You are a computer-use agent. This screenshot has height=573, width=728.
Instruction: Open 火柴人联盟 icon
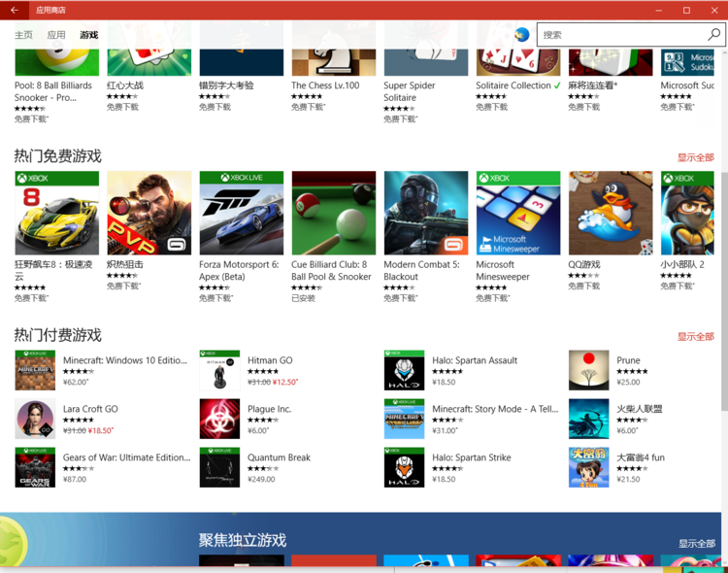pyautogui.click(x=589, y=419)
